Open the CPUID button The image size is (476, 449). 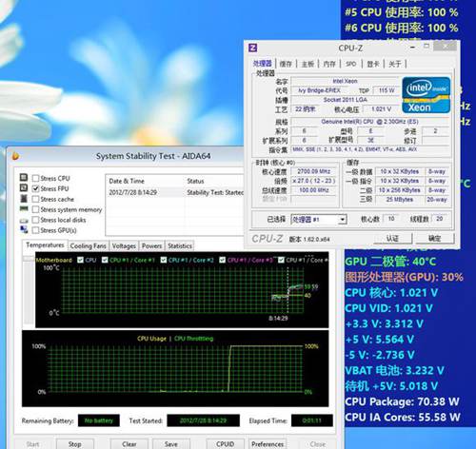coord(225,444)
